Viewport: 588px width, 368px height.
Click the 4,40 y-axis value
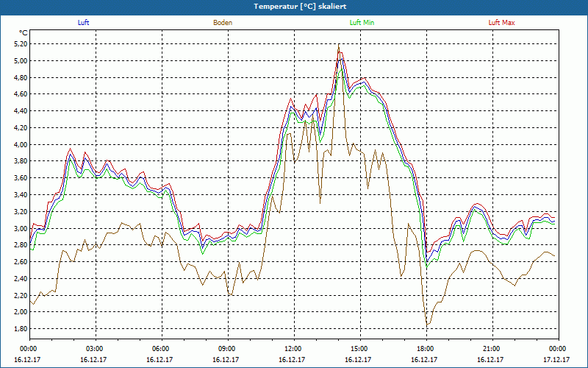point(21,111)
